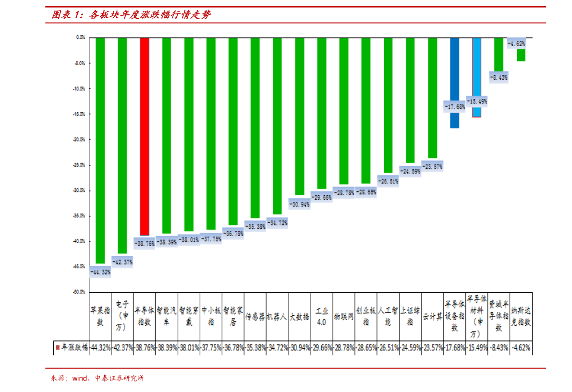Click the 工业4.0 category label
The height and width of the screenshot is (392, 572).
point(321,317)
